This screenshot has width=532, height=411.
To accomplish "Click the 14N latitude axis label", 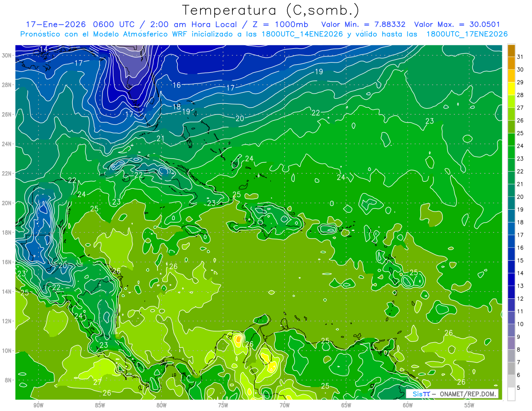I will point(7,292).
